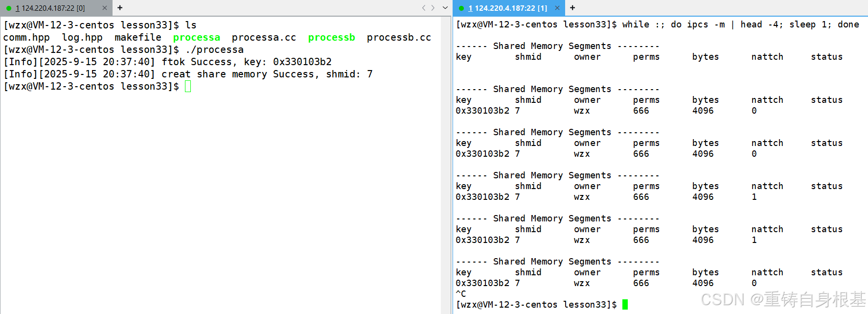
Task: Close the 124.220.4.187:22 [1] tab
Action: 557,8
